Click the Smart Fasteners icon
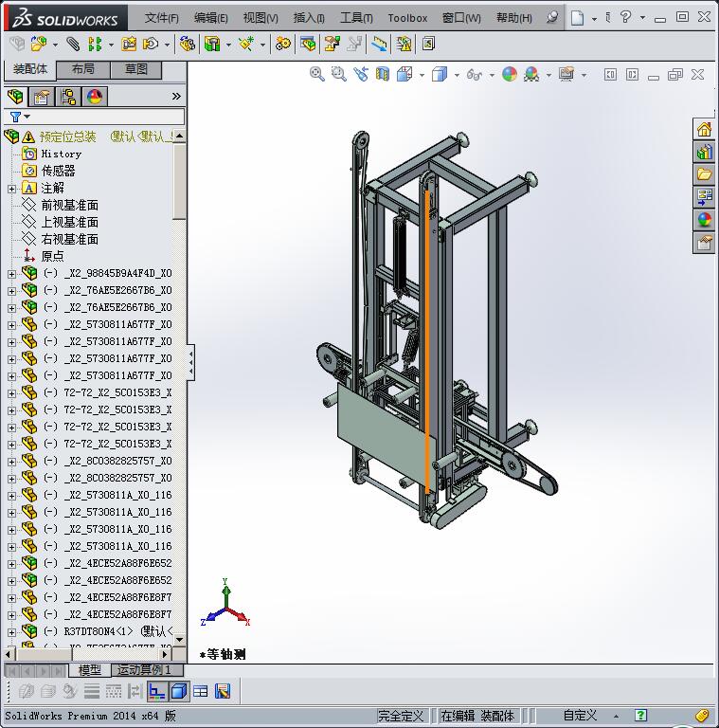The height and width of the screenshot is (728, 719). [x=129, y=45]
